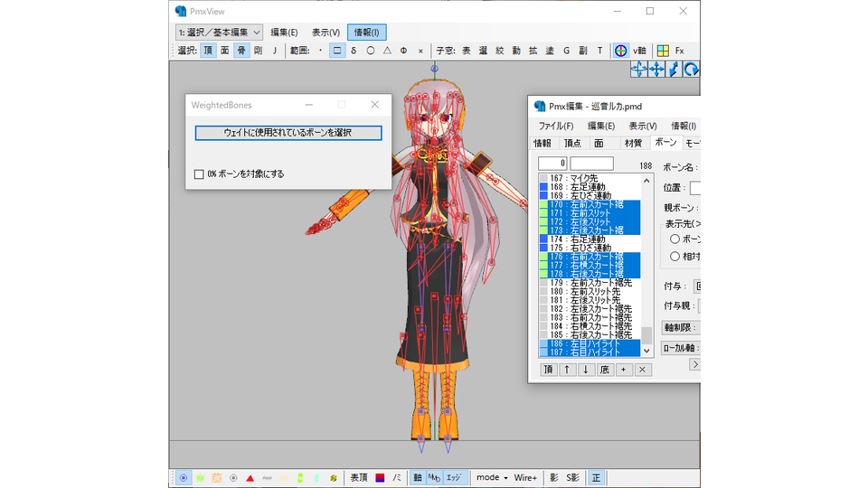Open the 拡 sub-window

(533, 51)
